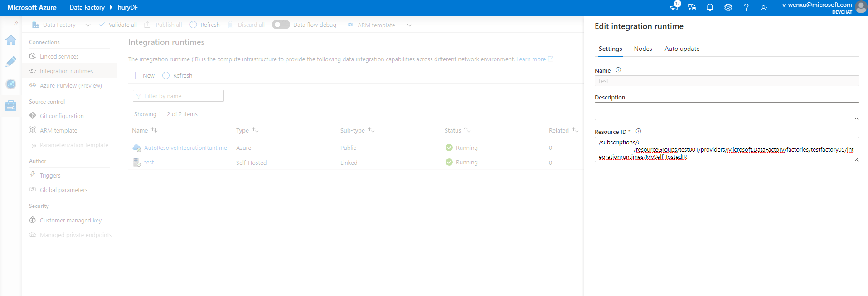The width and height of the screenshot is (868, 296).
Task: Click the Public sub-type cell
Action: (x=348, y=148)
